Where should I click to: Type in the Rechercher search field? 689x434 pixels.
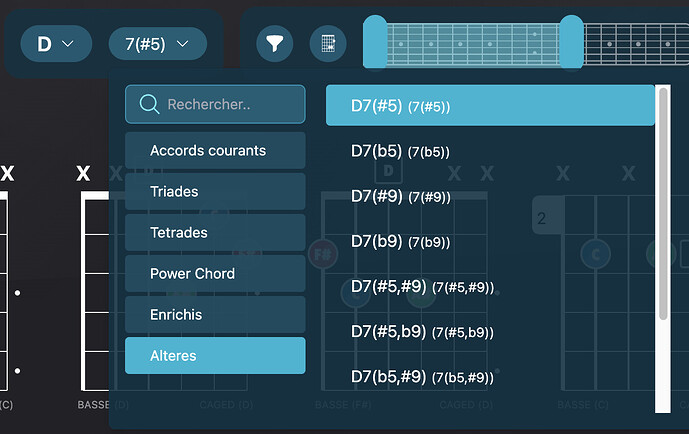pos(230,104)
